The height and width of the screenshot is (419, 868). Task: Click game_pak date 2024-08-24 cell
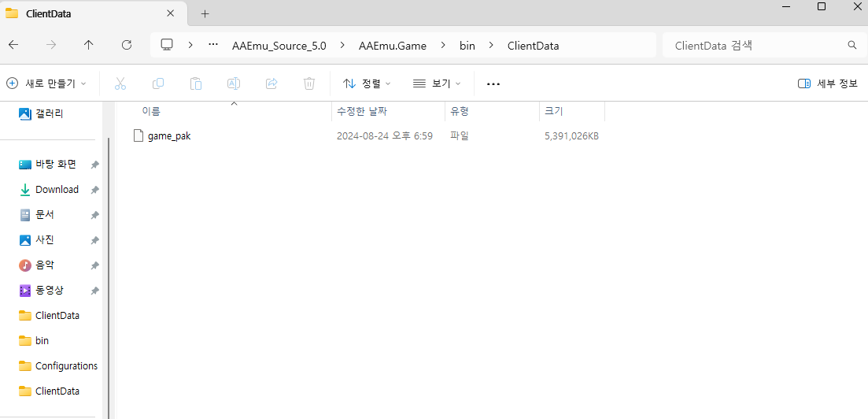(x=384, y=135)
